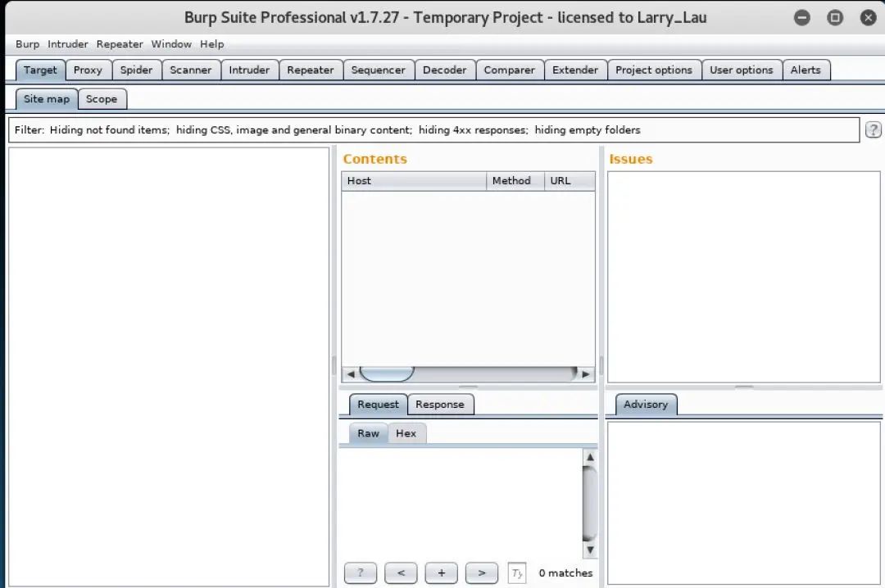Switch to the Proxy tab
885x588 pixels.
pyautogui.click(x=88, y=70)
